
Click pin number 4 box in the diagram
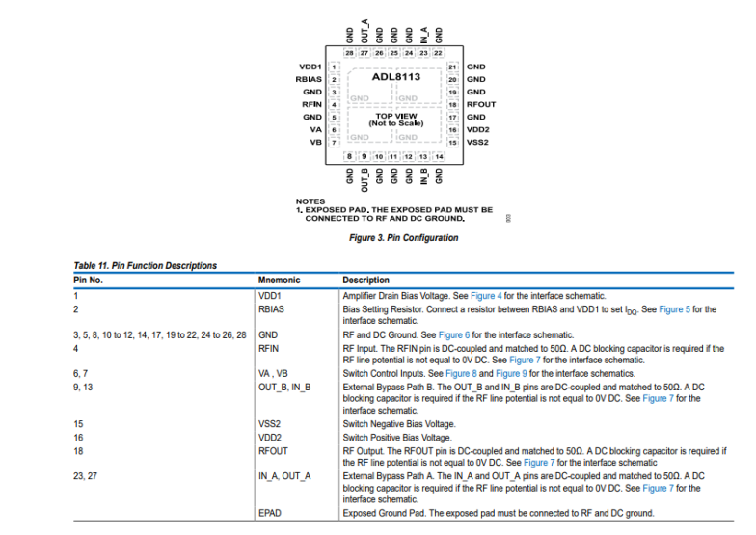pyautogui.click(x=334, y=104)
